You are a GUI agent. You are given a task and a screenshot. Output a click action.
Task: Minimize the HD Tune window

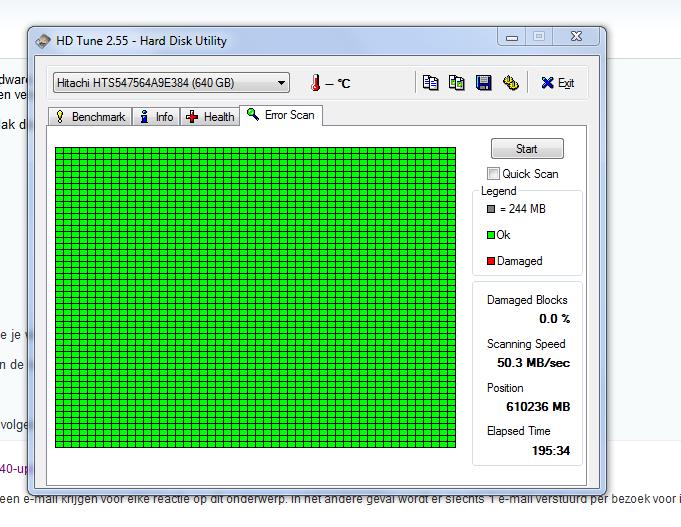pos(512,37)
